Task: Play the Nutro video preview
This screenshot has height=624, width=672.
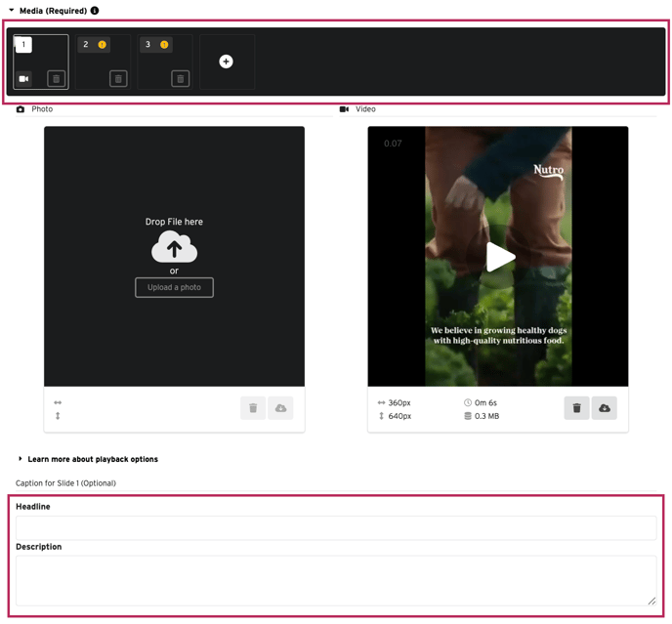Action: point(500,257)
